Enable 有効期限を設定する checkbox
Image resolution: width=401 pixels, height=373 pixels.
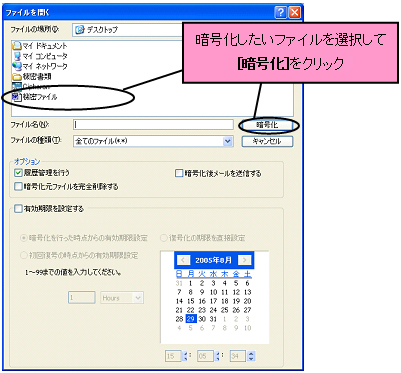pyautogui.click(x=18, y=209)
